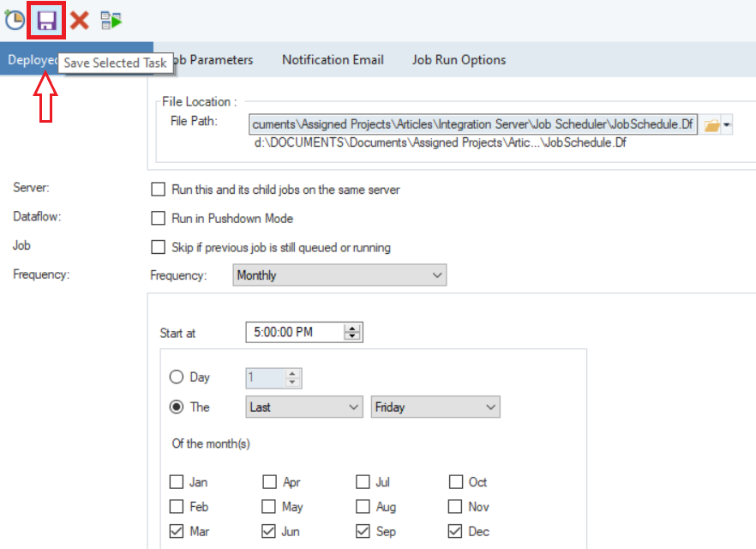Enable Run in Pushdown Mode
756x549 pixels.
coord(158,219)
